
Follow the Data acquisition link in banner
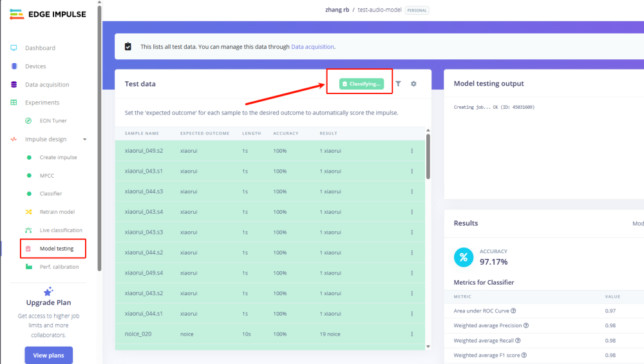312,47
